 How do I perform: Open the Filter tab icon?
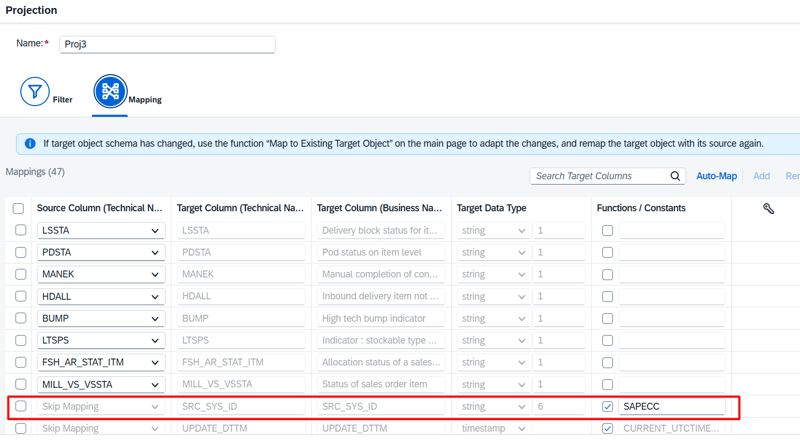pyautogui.click(x=35, y=91)
